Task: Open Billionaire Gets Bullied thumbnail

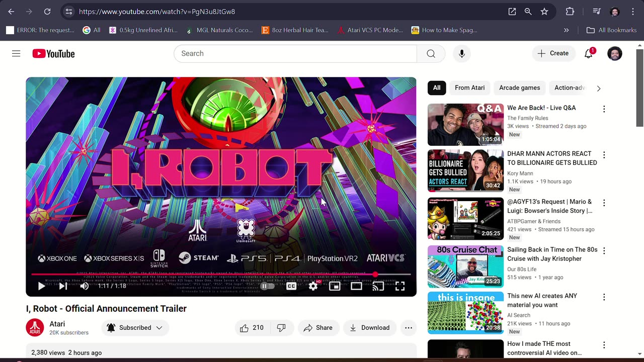Action: pyautogui.click(x=465, y=170)
